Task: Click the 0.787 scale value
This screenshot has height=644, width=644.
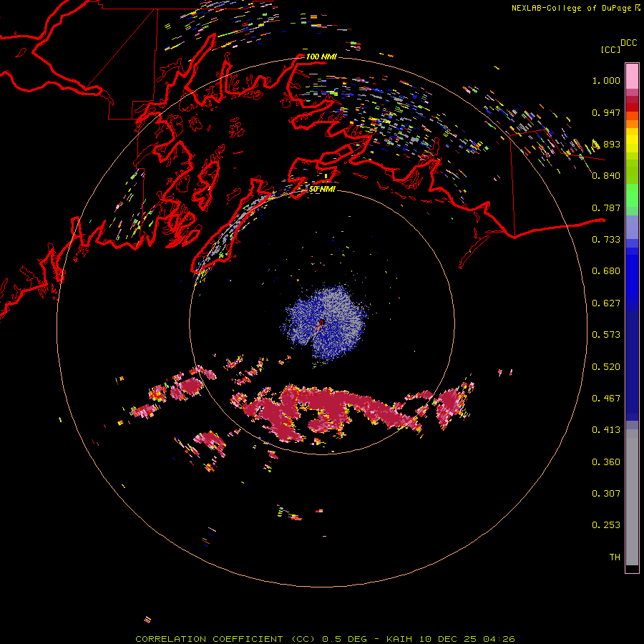Action: click(x=606, y=208)
